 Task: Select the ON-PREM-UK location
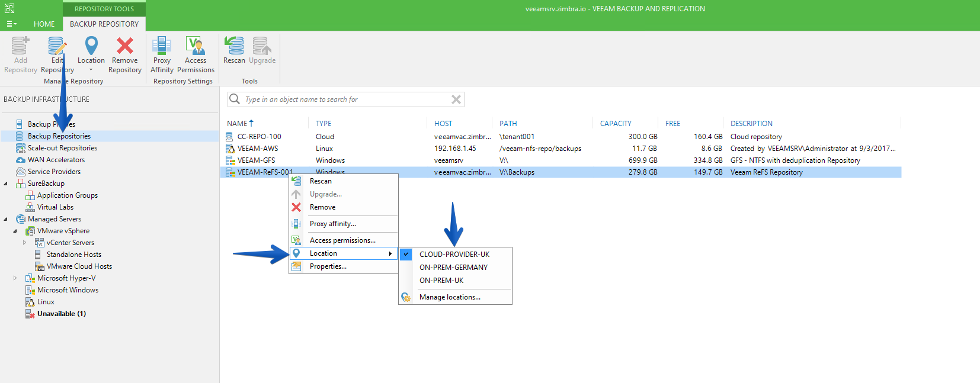click(441, 281)
